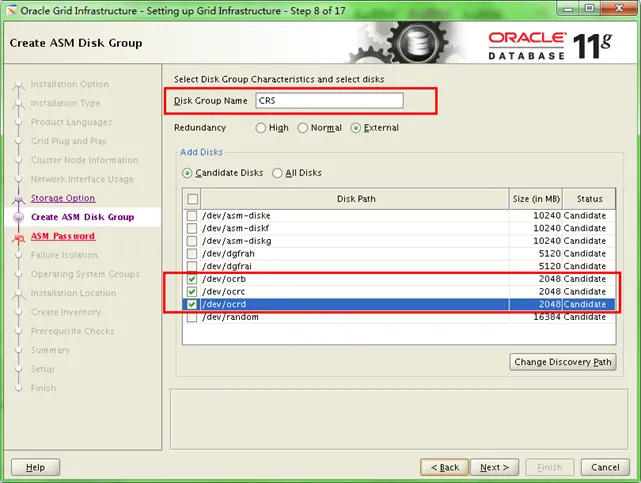Enable the /dev/random disk checkbox
The height and width of the screenshot is (483, 641).
pyautogui.click(x=192, y=317)
